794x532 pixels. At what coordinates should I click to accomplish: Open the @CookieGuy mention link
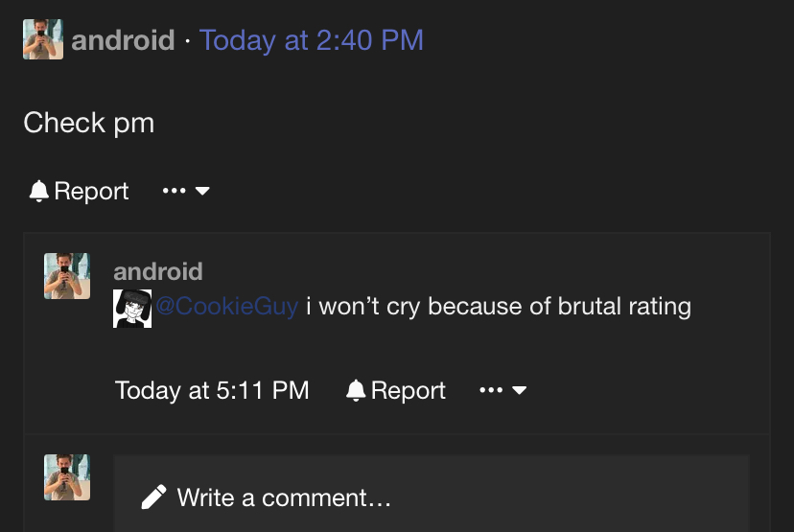pyautogui.click(x=227, y=306)
